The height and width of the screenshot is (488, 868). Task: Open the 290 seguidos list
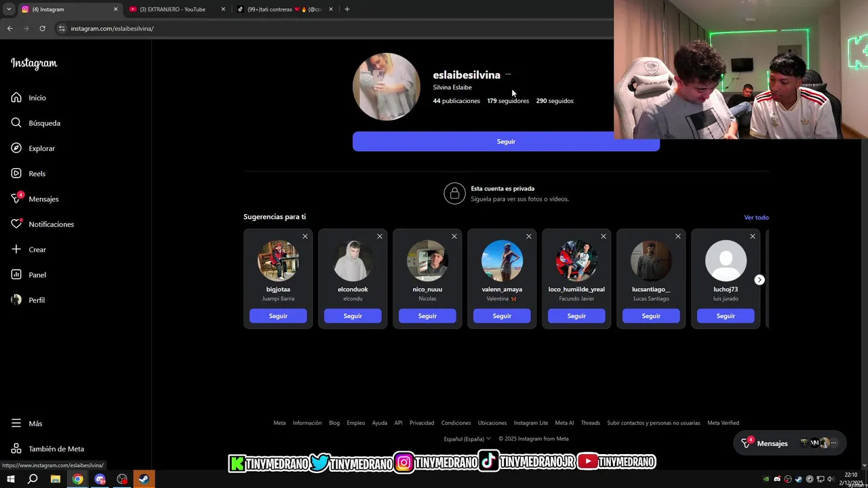[x=555, y=101]
